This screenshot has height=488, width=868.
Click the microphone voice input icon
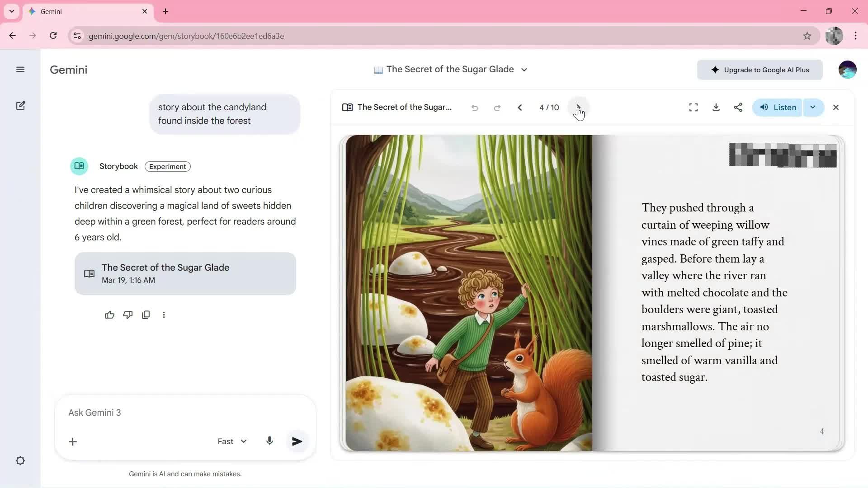(x=269, y=441)
